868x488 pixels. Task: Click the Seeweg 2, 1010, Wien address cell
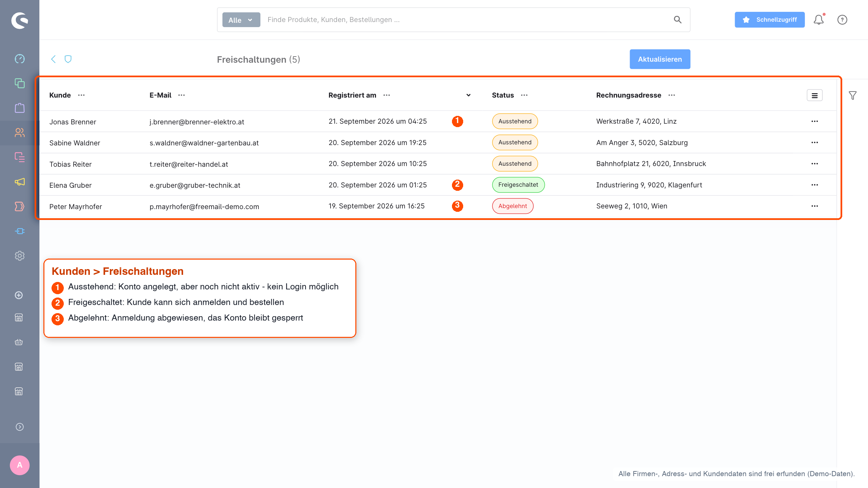(x=632, y=206)
